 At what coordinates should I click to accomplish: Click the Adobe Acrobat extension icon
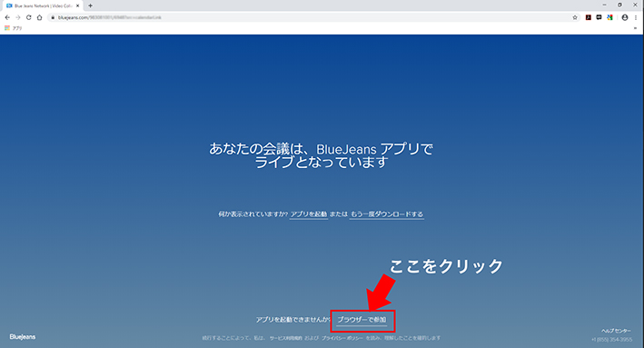tap(589, 17)
